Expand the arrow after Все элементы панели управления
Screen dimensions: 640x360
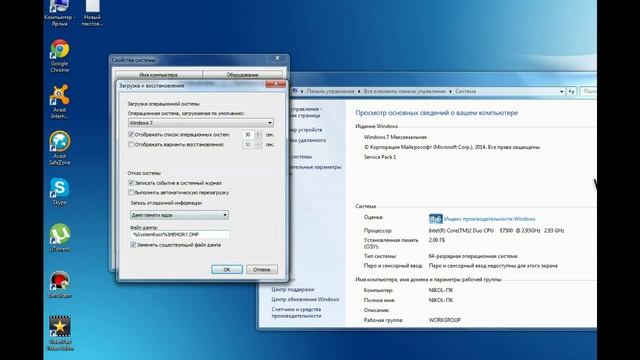point(450,91)
